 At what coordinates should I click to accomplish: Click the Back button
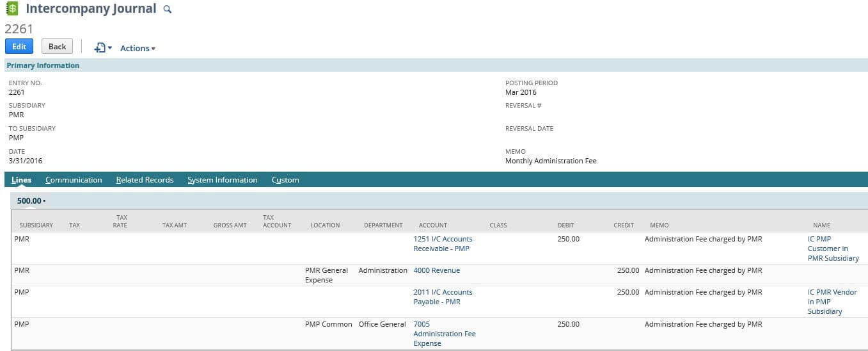57,46
